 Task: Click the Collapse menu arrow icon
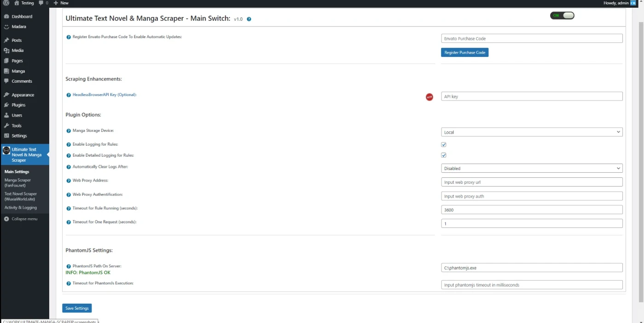point(6,219)
